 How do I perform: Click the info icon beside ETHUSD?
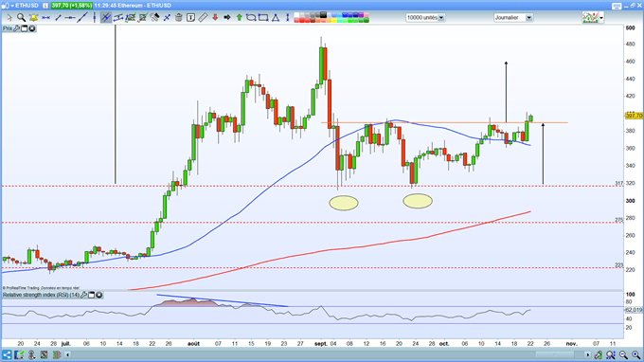coord(45,6)
